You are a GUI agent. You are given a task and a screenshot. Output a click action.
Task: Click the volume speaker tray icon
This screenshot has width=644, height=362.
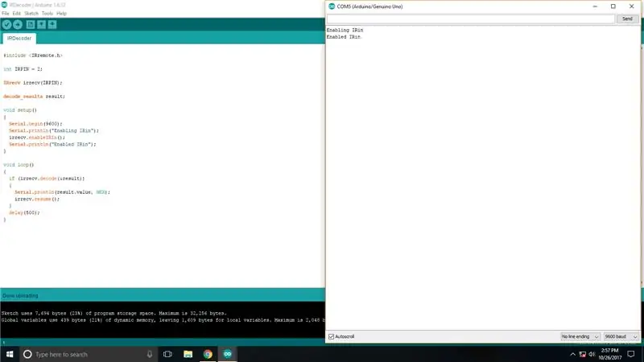coord(592,354)
